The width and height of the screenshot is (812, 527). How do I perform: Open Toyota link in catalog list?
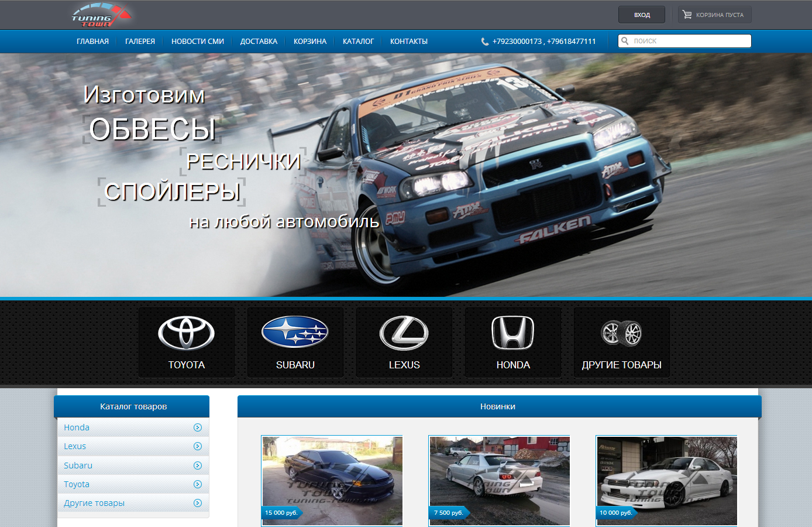coord(77,484)
